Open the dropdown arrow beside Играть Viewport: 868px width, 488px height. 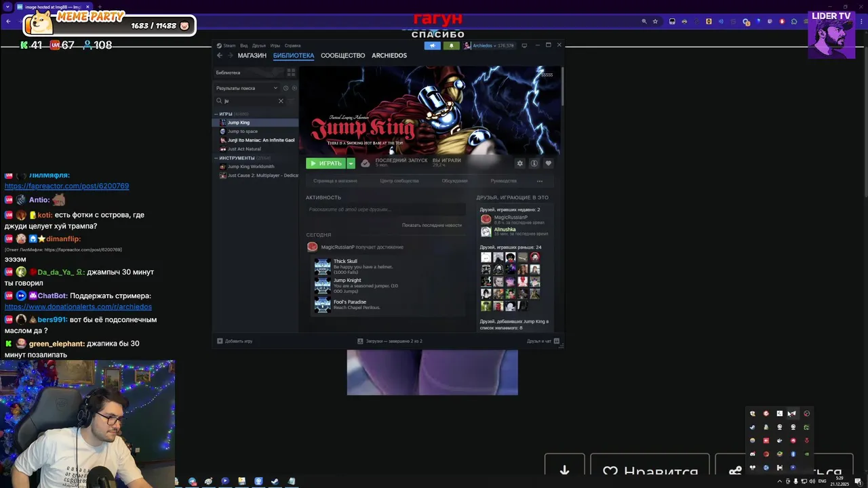[x=351, y=163]
